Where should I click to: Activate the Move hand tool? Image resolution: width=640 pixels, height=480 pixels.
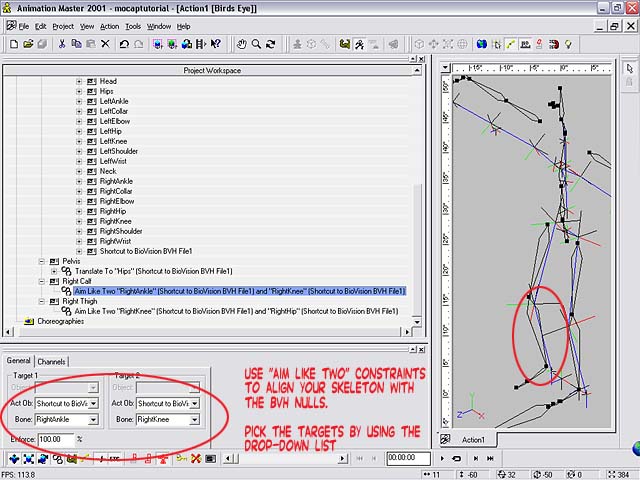pyautogui.click(x=241, y=44)
